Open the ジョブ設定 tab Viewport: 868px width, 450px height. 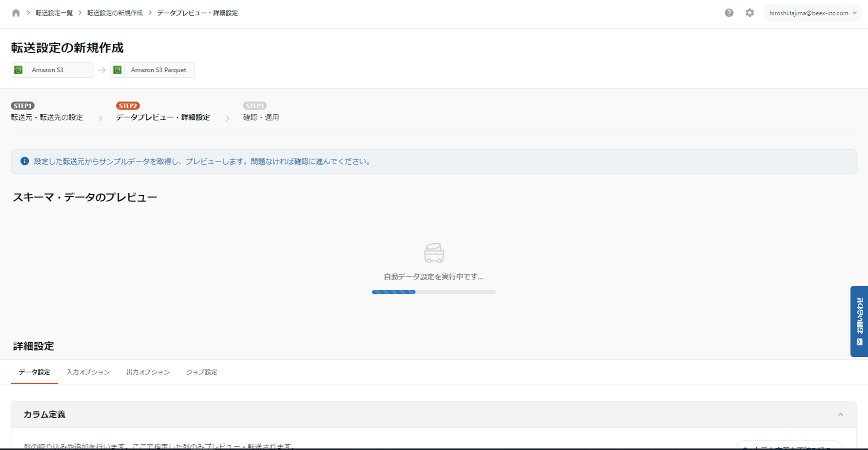coord(201,372)
